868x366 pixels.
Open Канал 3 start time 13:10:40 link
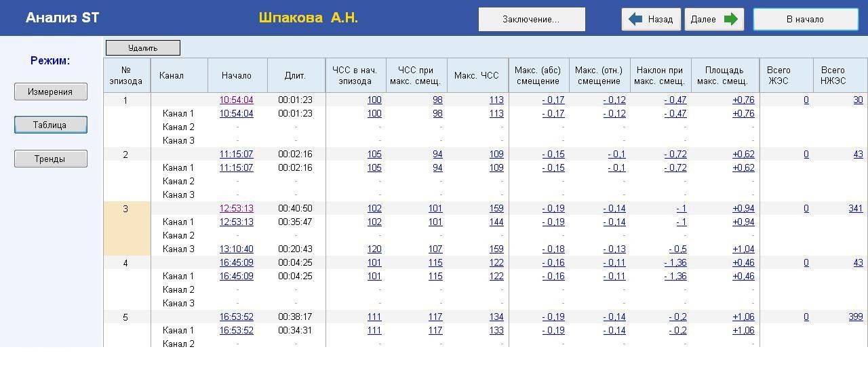point(236,249)
